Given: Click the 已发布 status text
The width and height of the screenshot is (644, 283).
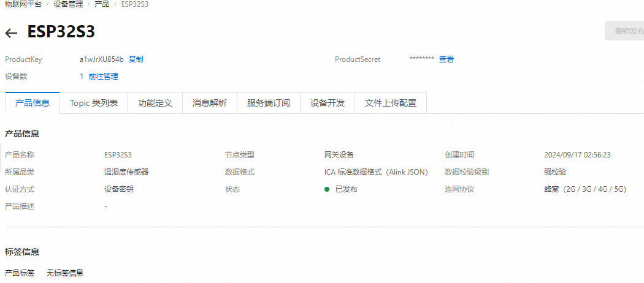Looking at the screenshot, I should pyautogui.click(x=347, y=189).
